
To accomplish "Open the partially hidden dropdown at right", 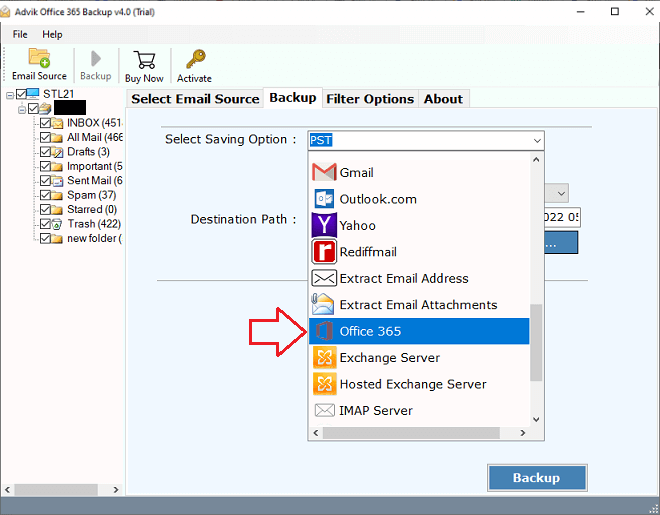I will [x=561, y=194].
